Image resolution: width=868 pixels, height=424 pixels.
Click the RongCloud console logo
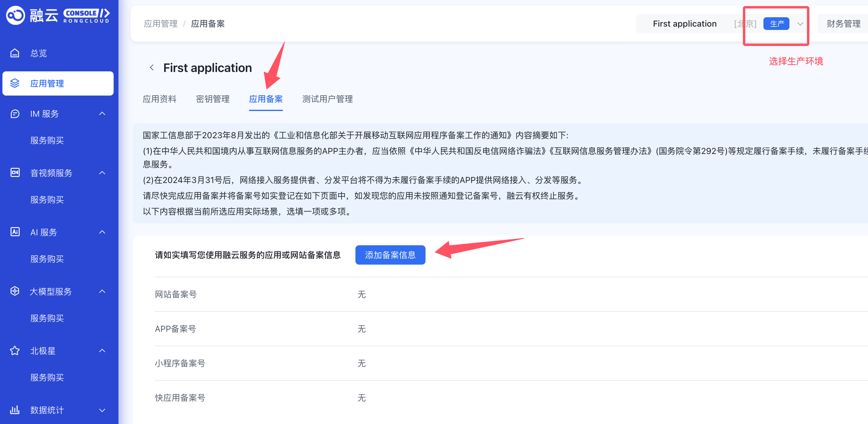(58, 15)
